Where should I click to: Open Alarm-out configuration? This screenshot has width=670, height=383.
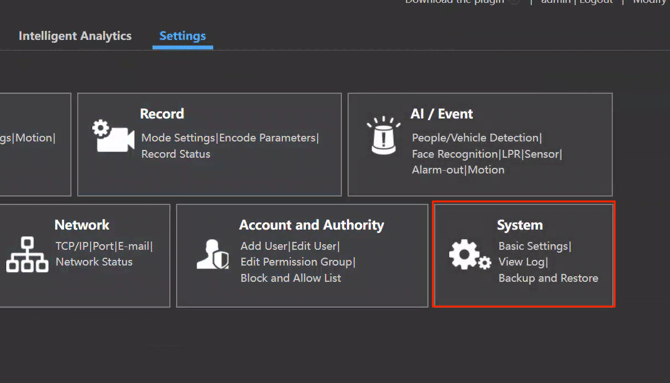[438, 170]
